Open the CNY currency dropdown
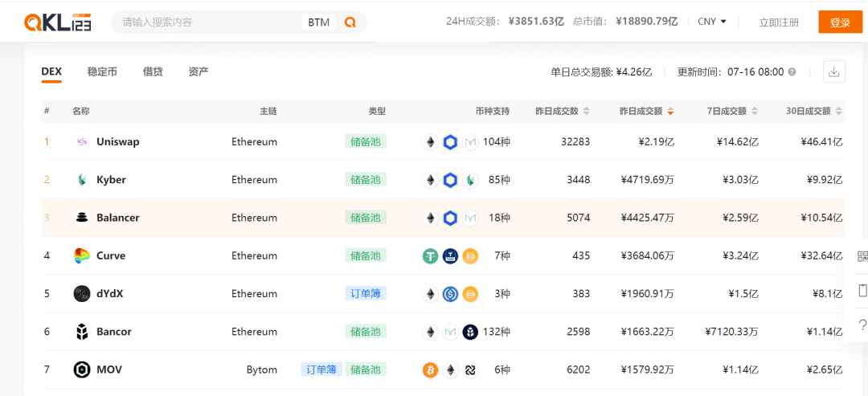This screenshot has height=396, width=868. point(711,22)
